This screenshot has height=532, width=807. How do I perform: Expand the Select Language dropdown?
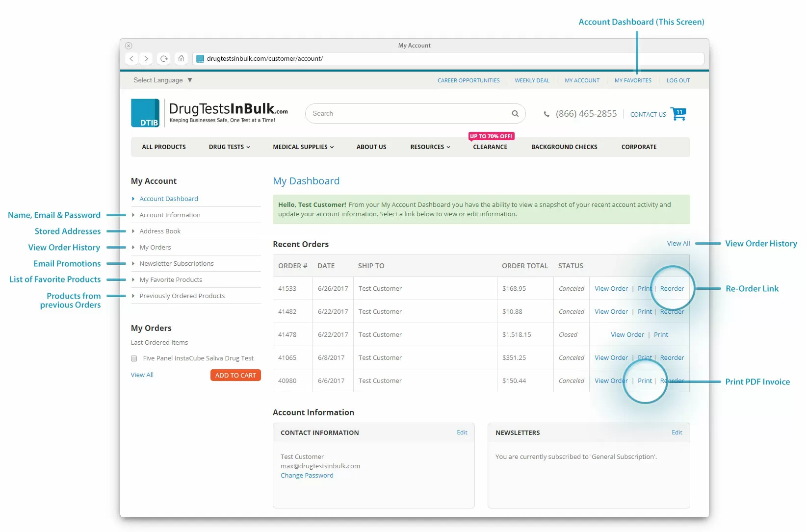pos(162,80)
